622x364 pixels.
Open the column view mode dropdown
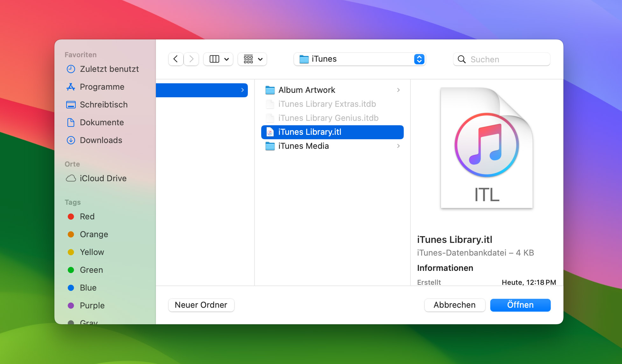point(219,59)
